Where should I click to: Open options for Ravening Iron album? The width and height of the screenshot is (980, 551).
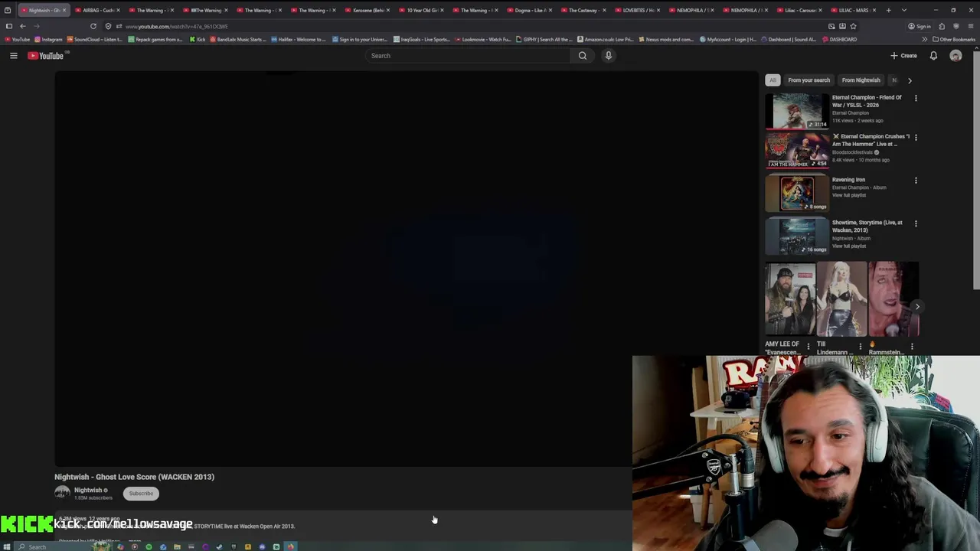(x=916, y=181)
